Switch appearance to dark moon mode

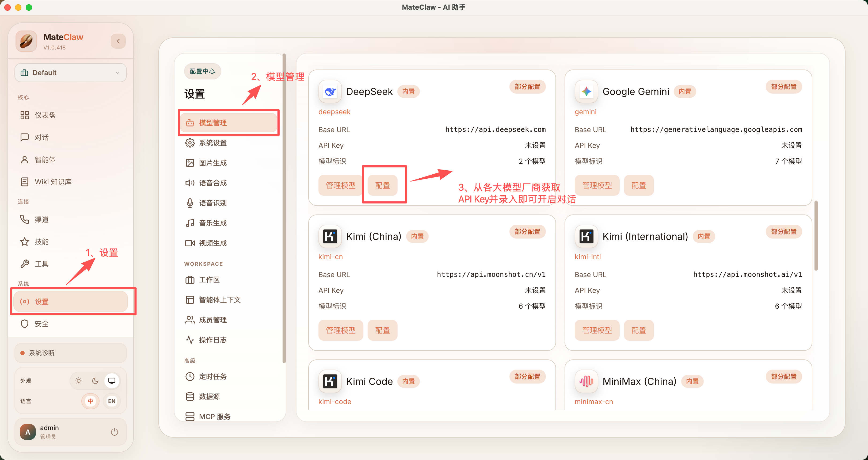(x=95, y=381)
